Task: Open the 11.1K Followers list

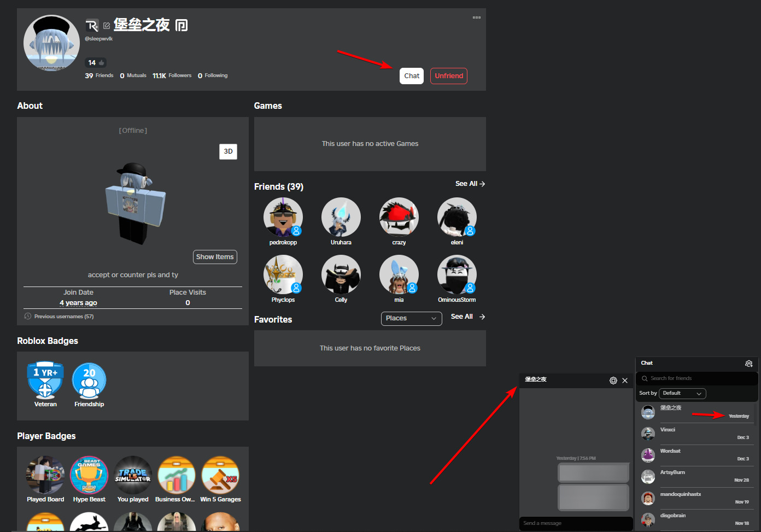Action: point(172,75)
